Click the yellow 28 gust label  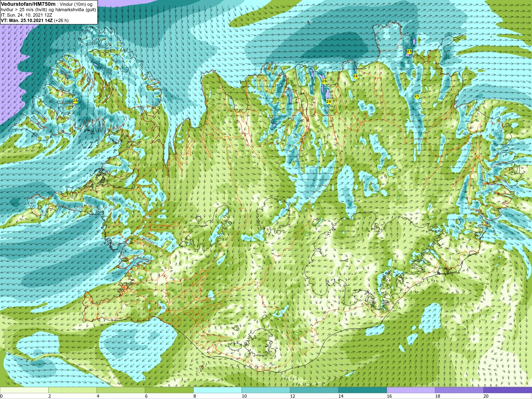tap(328, 101)
